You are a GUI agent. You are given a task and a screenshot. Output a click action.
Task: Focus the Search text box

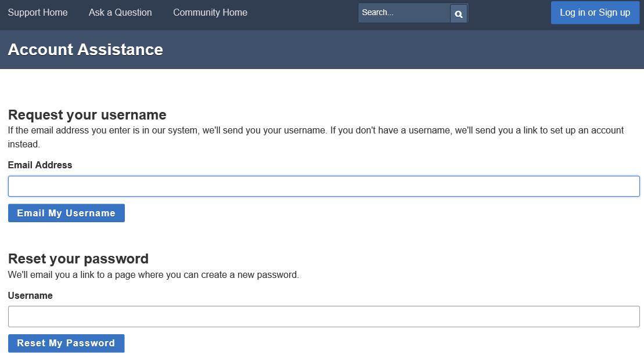(x=404, y=13)
